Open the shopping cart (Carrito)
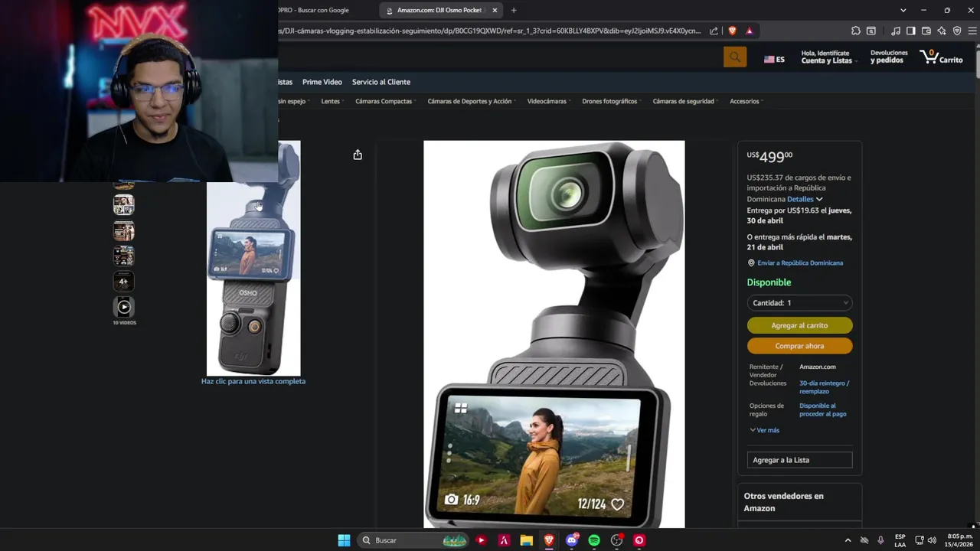This screenshot has height=551, width=980. (x=942, y=57)
